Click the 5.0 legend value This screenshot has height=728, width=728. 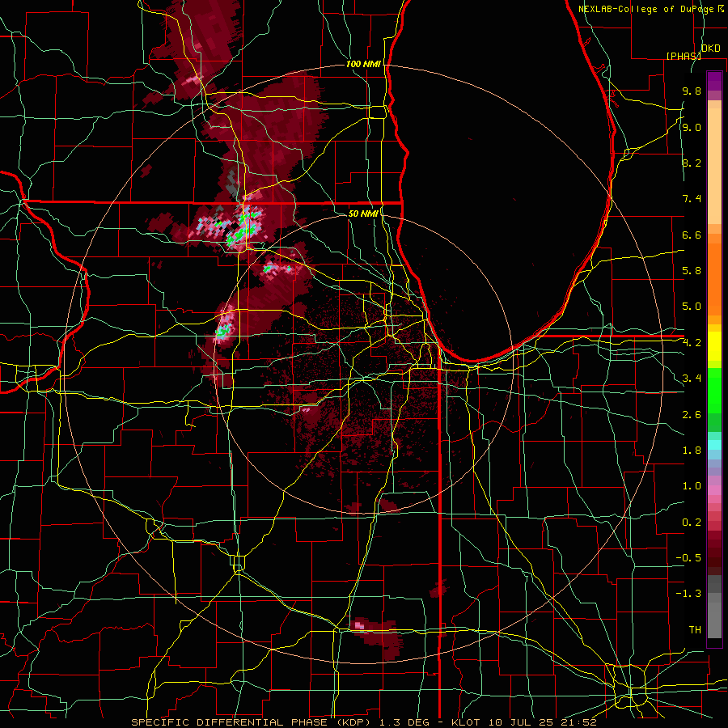692,307
